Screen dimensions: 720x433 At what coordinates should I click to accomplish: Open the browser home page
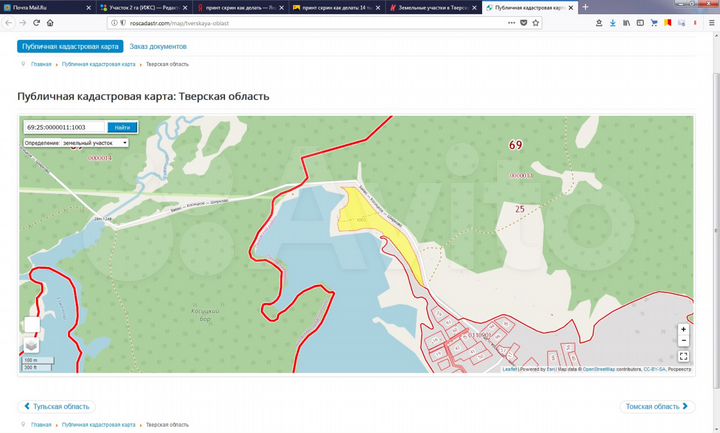click(x=50, y=22)
